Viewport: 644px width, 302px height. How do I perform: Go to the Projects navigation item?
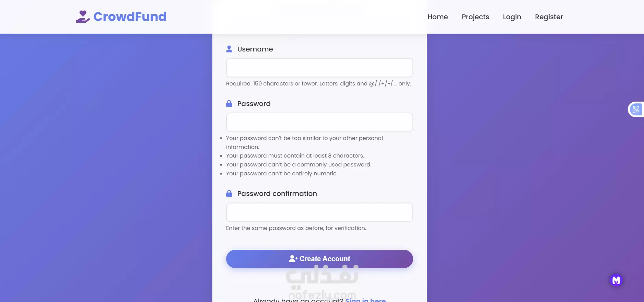click(x=475, y=17)
